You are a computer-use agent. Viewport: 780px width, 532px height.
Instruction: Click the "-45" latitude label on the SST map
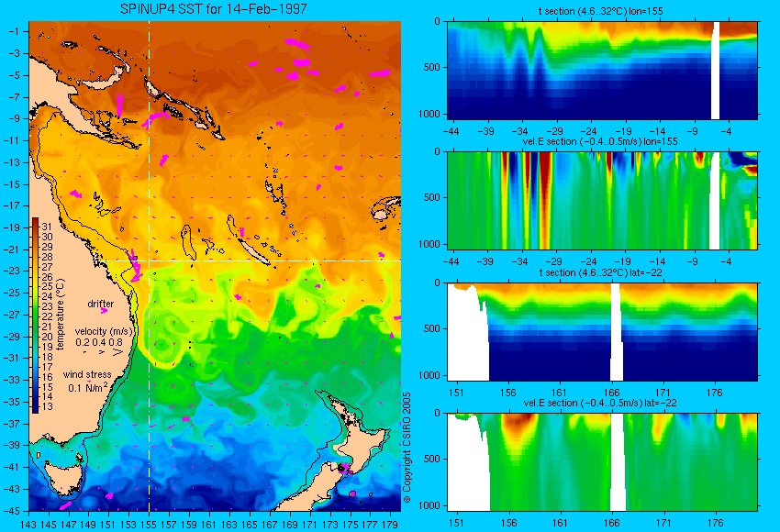[12, 511]
